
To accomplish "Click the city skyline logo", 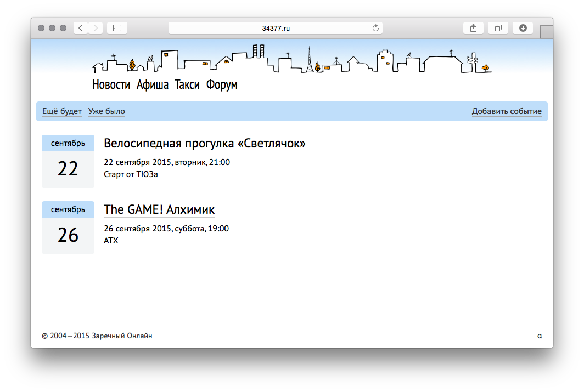I will point(291,59).
